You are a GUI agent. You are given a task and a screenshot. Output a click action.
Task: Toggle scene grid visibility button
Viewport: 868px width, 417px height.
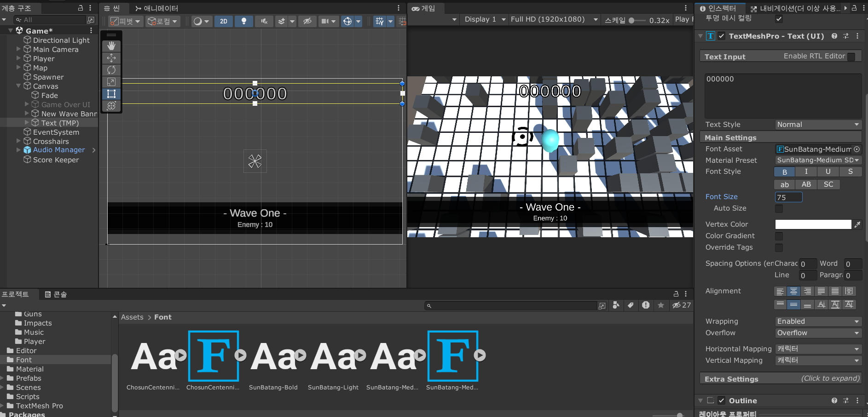pyautogui.click(x=379, y=21)
